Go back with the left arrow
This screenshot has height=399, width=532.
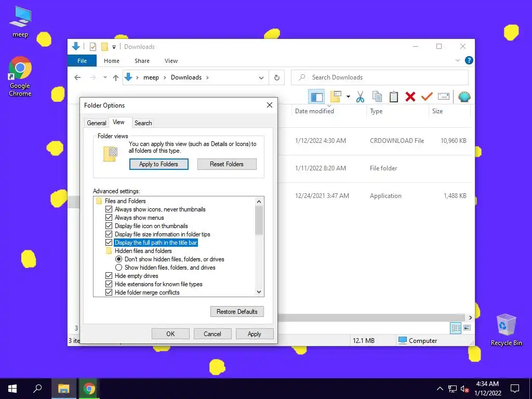point(77,78)
